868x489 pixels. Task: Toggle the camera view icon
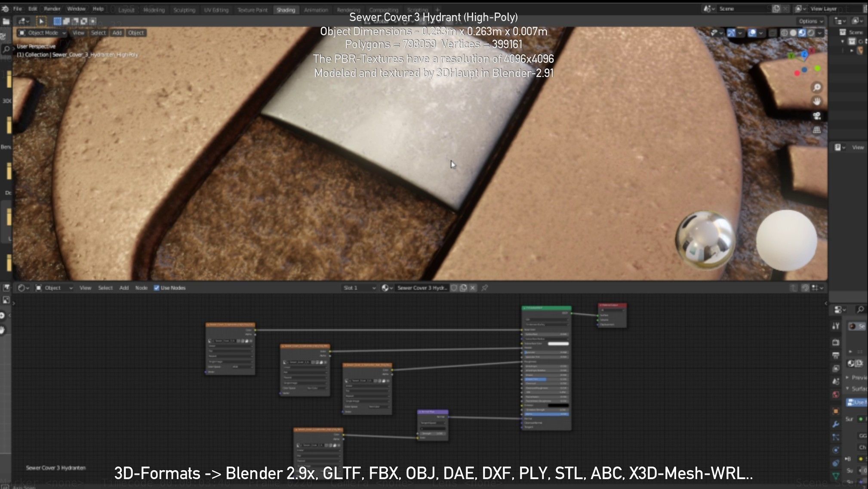coord(816,116)
